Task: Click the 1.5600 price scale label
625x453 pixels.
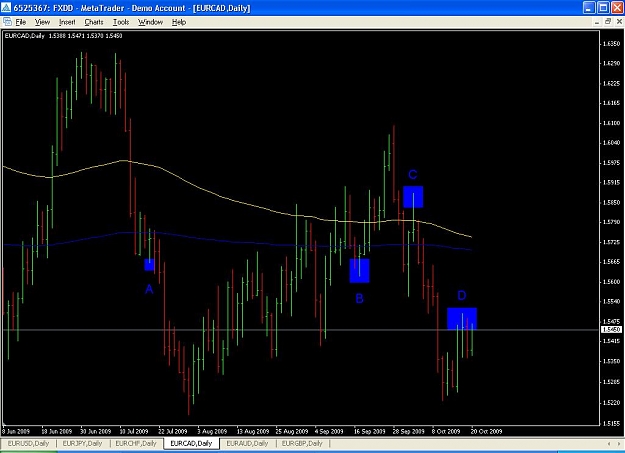Action: coord(611,282)
